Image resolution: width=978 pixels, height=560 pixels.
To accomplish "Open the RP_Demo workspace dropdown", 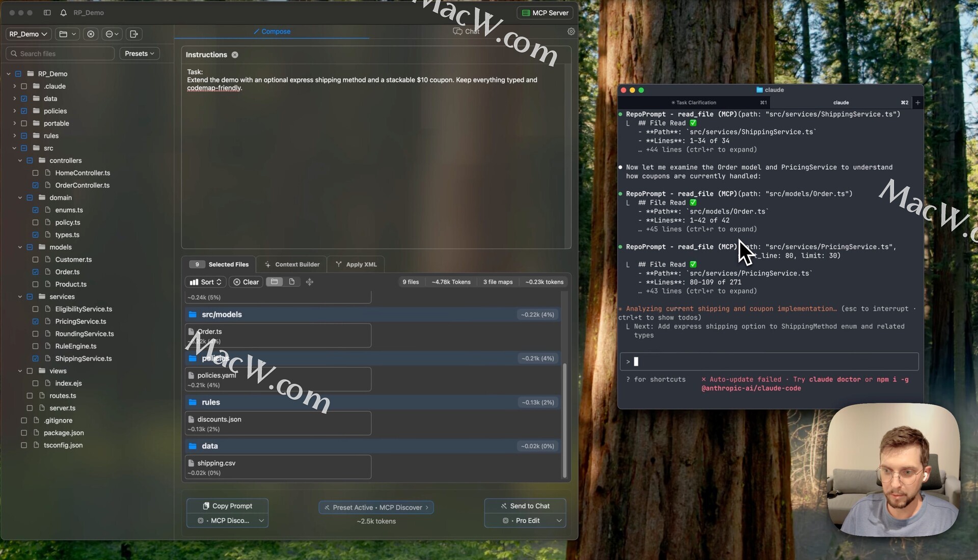I will tap(29, 34).
